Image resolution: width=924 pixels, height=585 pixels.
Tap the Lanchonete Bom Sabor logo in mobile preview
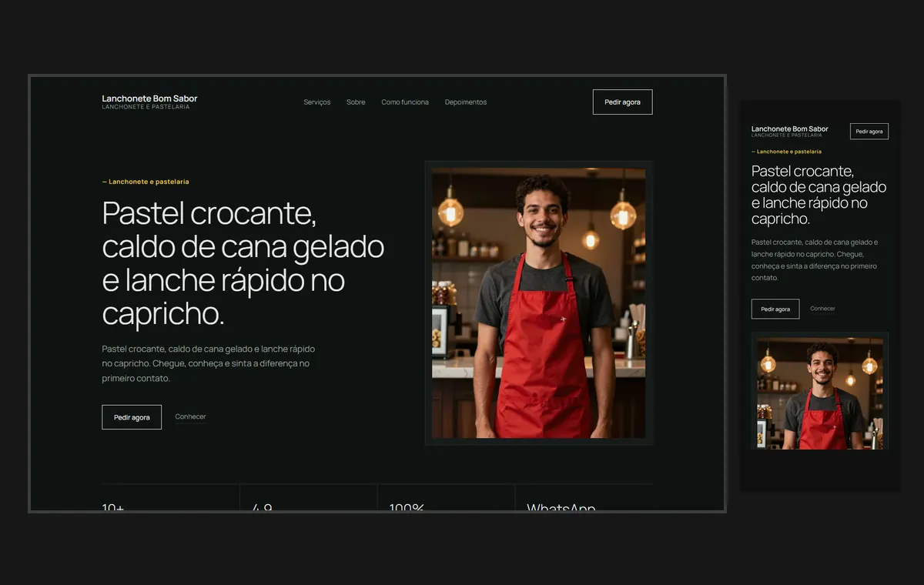[790, 129]
